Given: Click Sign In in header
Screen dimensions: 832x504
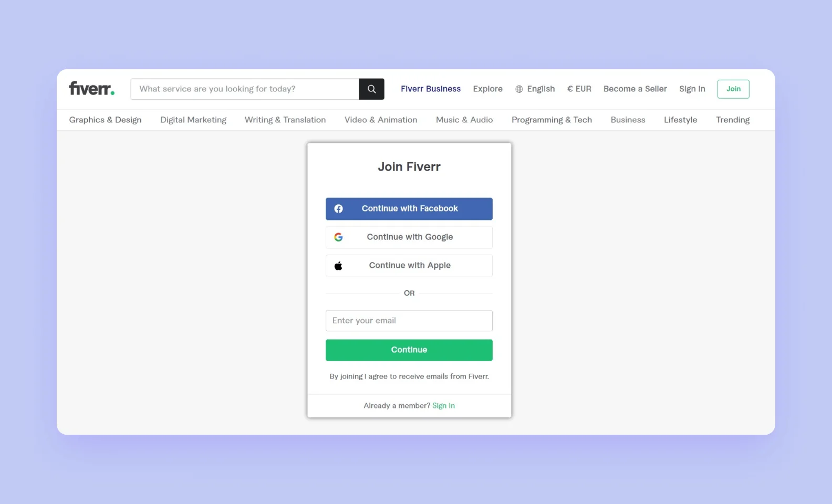Looking at the screenshot, I should point(692,89).
